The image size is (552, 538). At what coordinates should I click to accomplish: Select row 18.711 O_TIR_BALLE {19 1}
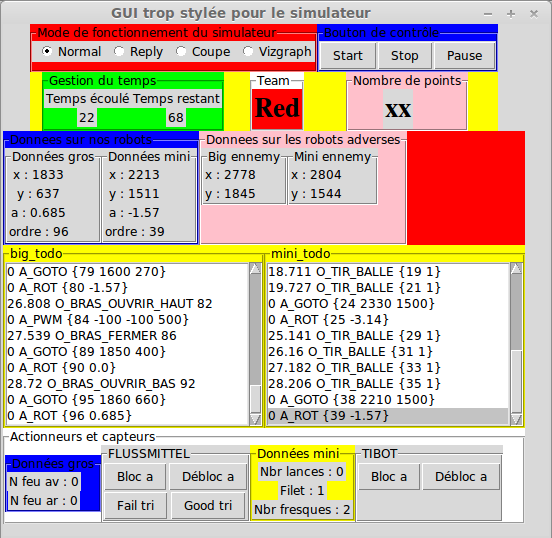pyautogui.click(x=388, y=272)
